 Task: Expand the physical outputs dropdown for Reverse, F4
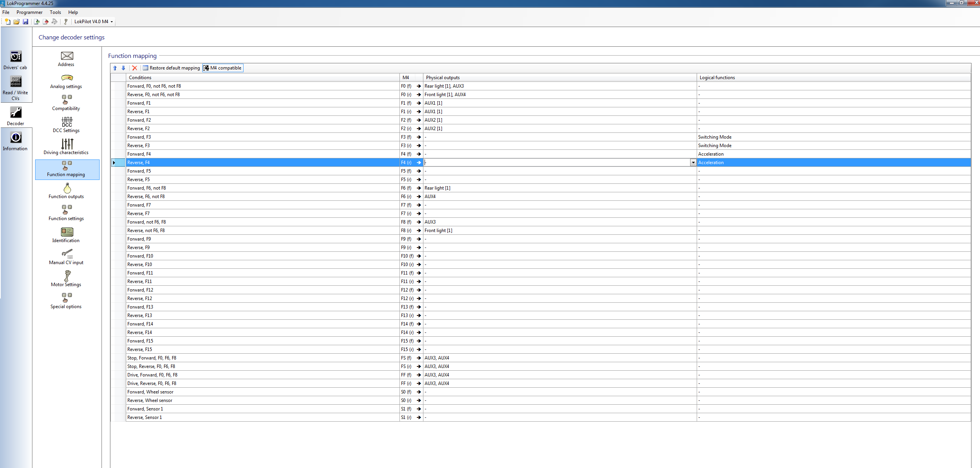pyautogui.click(x=693, y=163)
